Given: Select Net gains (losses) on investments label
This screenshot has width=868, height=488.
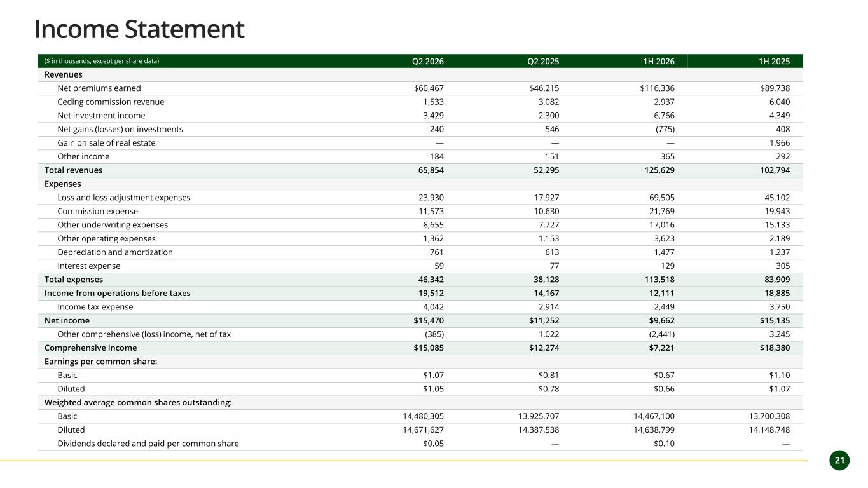Looking at the screenshot, I should 120,129.
